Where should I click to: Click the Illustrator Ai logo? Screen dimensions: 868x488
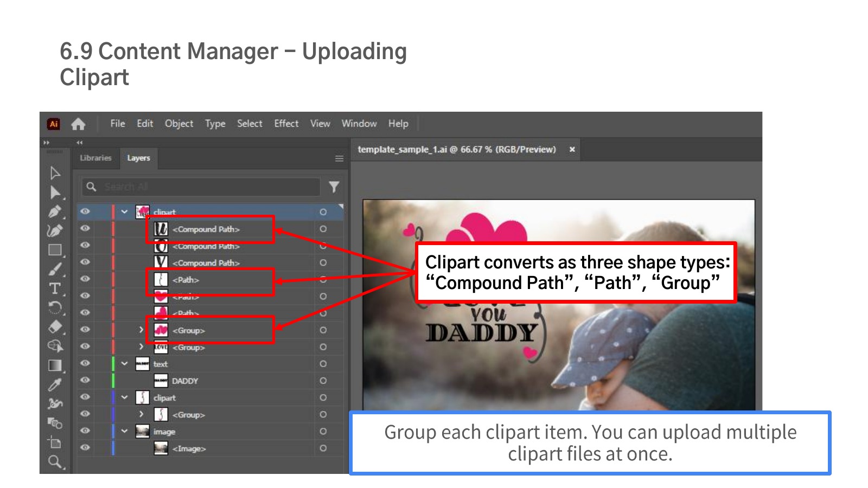point(54,124)
